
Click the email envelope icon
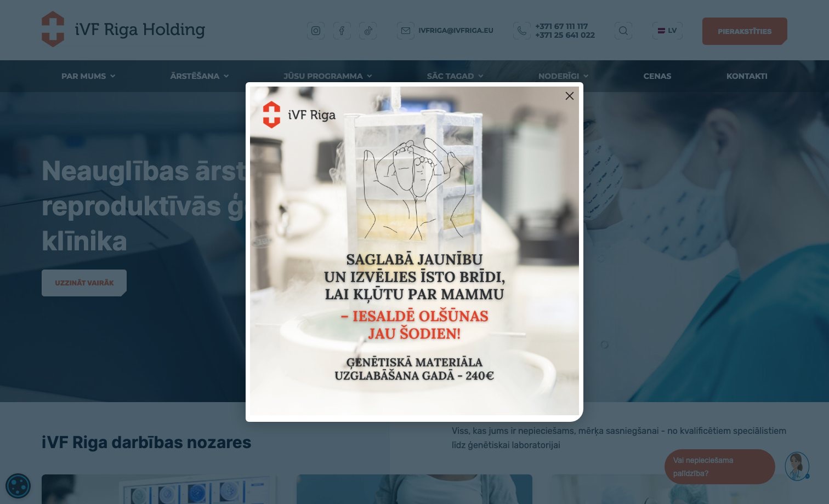coord(406,31)
